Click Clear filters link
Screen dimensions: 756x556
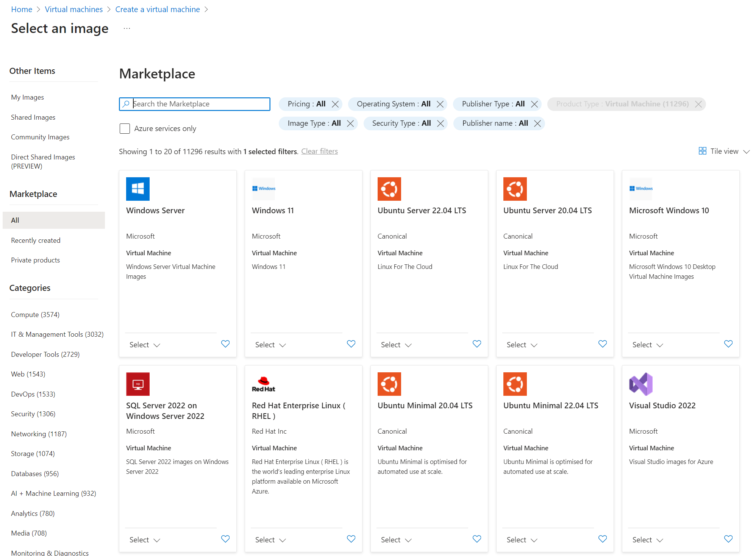[319, 151]
